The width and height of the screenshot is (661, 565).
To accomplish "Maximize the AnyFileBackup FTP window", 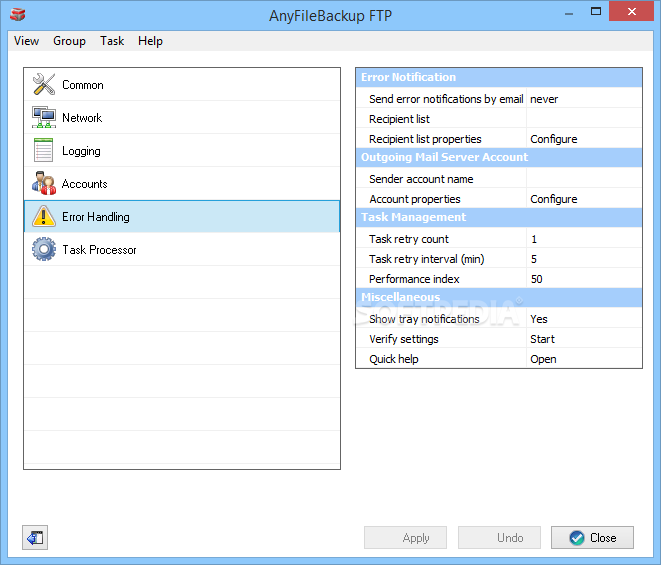I will [x=596, y=11].
